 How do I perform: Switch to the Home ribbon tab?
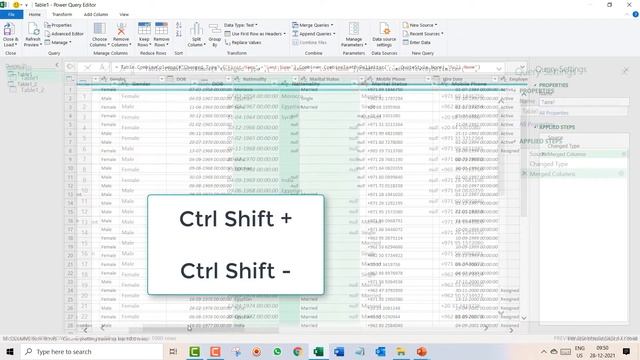click(x=35, y=14)
